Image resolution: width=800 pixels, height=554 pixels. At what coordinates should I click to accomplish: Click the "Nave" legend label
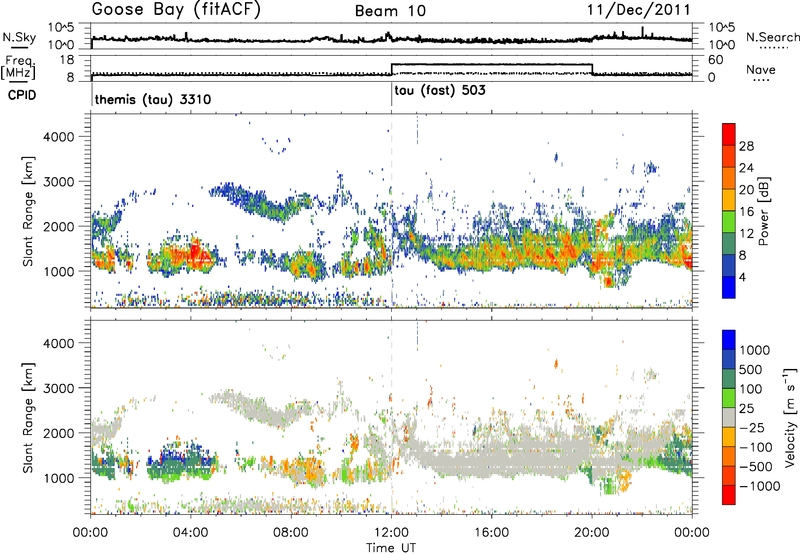point(761,70)
